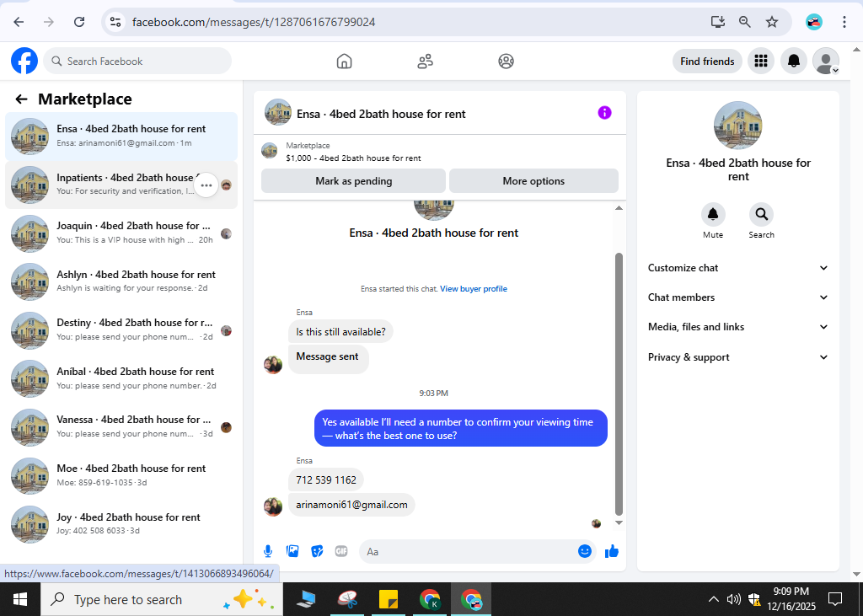Screen dimensions: 863x616
Task: Click the chat scrollbar thumb
Action: pos(619,384)
